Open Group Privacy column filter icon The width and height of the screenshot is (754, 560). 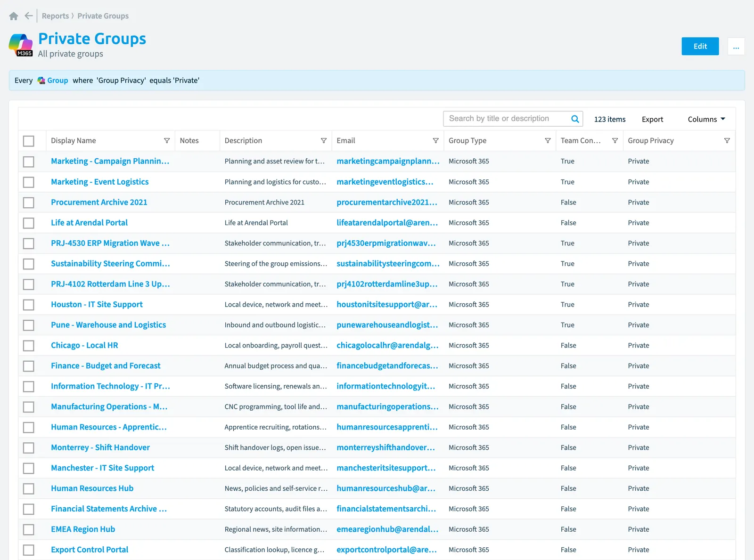click(x=727, y=141)
